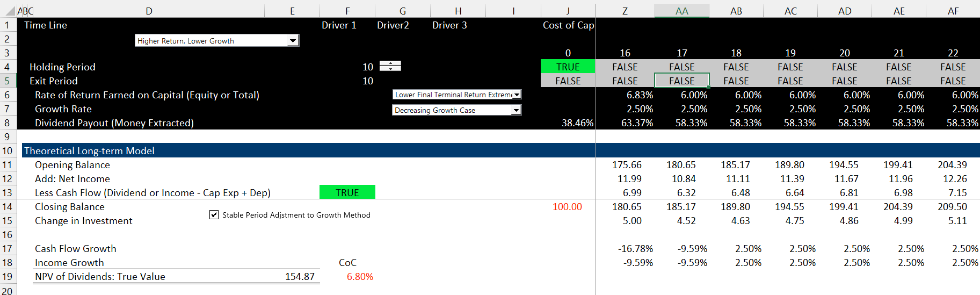Image resolution: width=980 pixels, height=295 pixels.
Task: Select column J header
Action: click(568, 11)
